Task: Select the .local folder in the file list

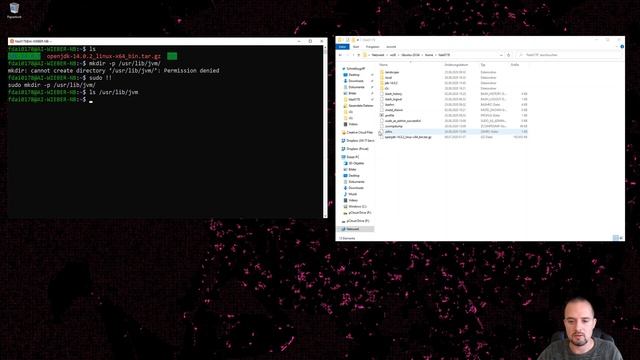Action: coord(388,78)
